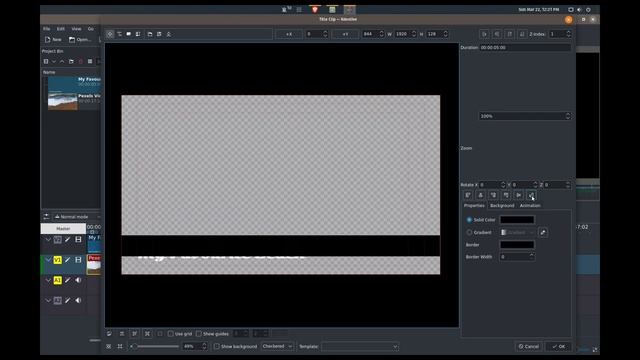Image resolution: width=640 pixels, height=360 pixels.
Task: Collapse the bottom audio track chevron
Action: click(48, 301)
